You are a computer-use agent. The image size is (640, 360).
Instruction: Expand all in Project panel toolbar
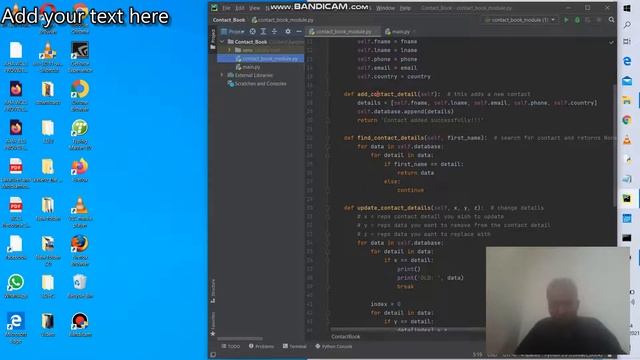click(x=263, y=31)
